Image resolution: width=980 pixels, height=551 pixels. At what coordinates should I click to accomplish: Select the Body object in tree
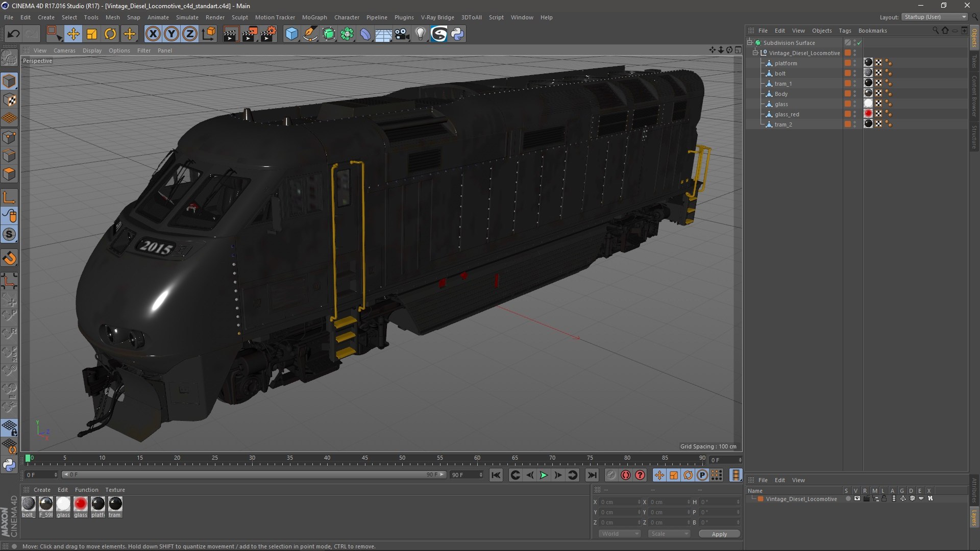click(x=781, y=94)
